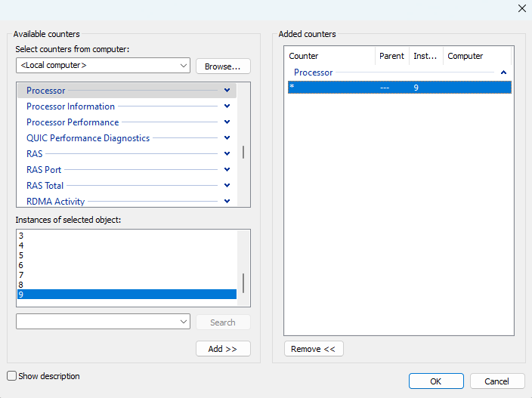Image resolution: width=532 pixels, height=398 pixels.
Task: Enable the Show description checkbox
Action: 11,376
